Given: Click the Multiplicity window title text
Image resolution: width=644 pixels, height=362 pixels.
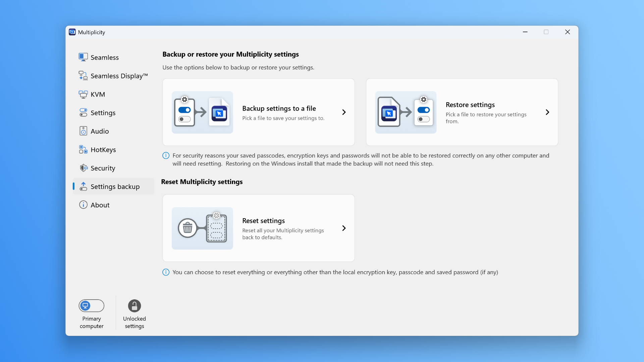Looking at the screenshot, I should tap(92, 32).
